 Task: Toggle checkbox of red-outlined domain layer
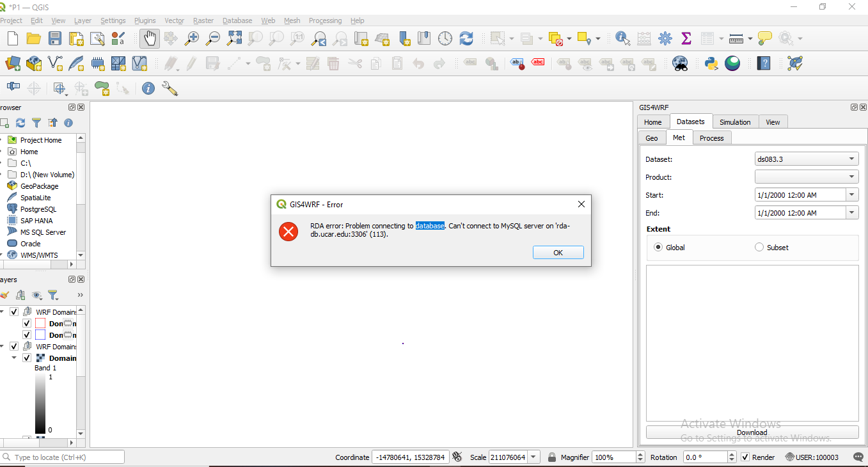27,324
